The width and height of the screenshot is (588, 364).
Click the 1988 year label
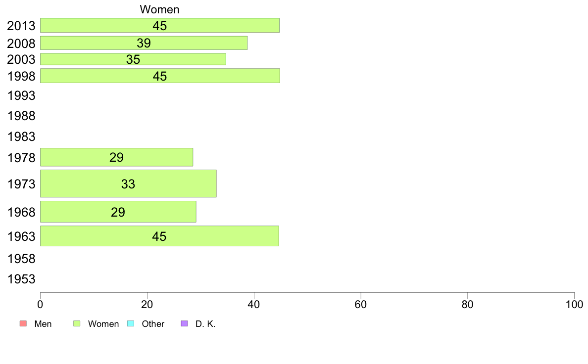click(x=21, y=116)
